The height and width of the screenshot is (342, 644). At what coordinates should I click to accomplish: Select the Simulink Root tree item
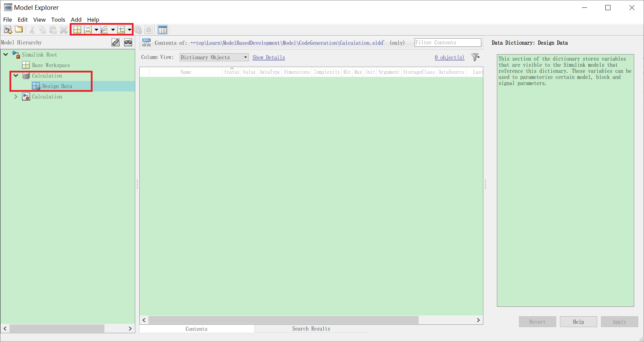pyautogui.click(x=40, y=55)
